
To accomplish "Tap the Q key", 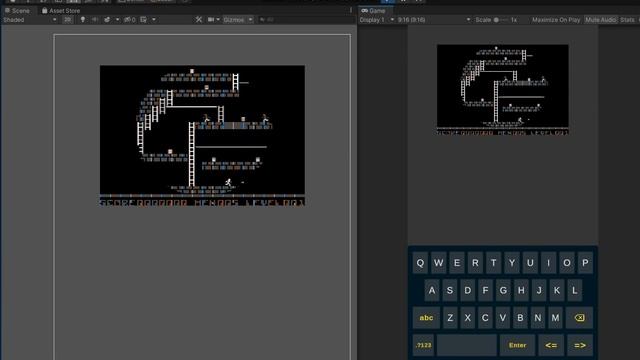I will click(420, 263).
